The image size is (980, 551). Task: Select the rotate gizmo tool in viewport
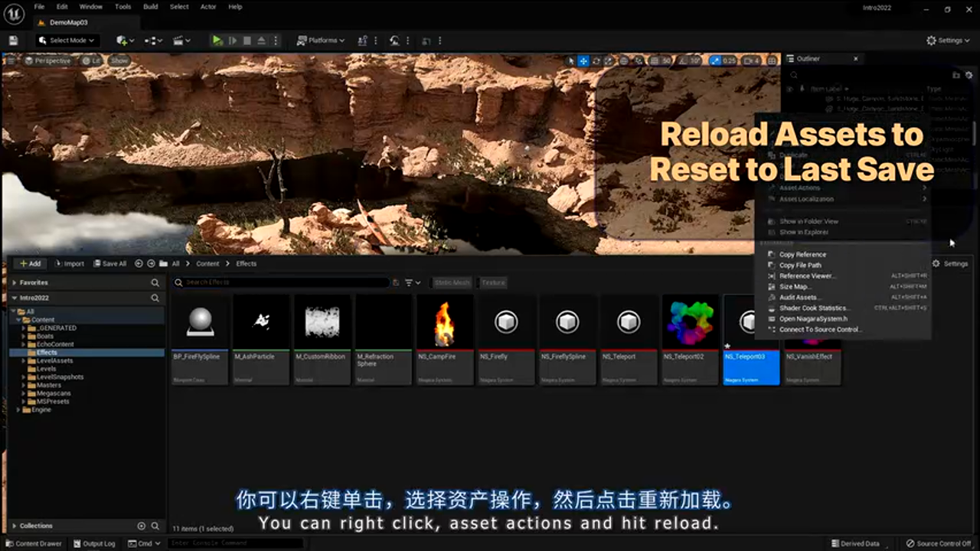pos(596,61)
